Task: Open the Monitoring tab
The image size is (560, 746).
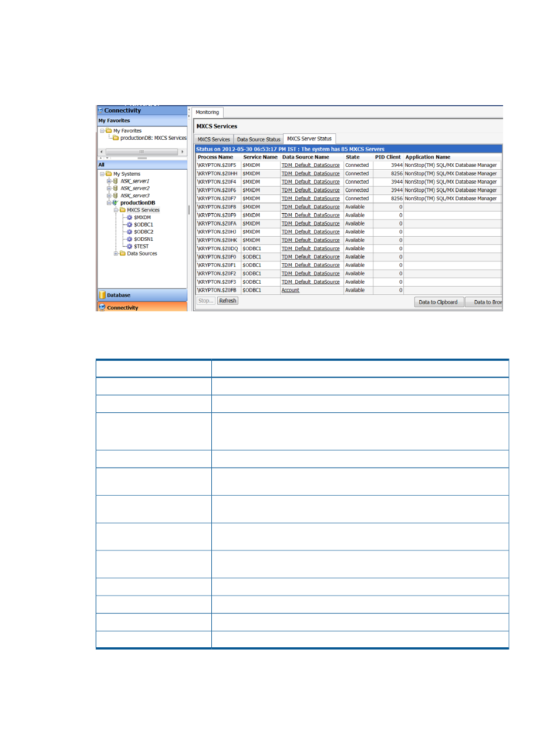Action: [207, 112]
